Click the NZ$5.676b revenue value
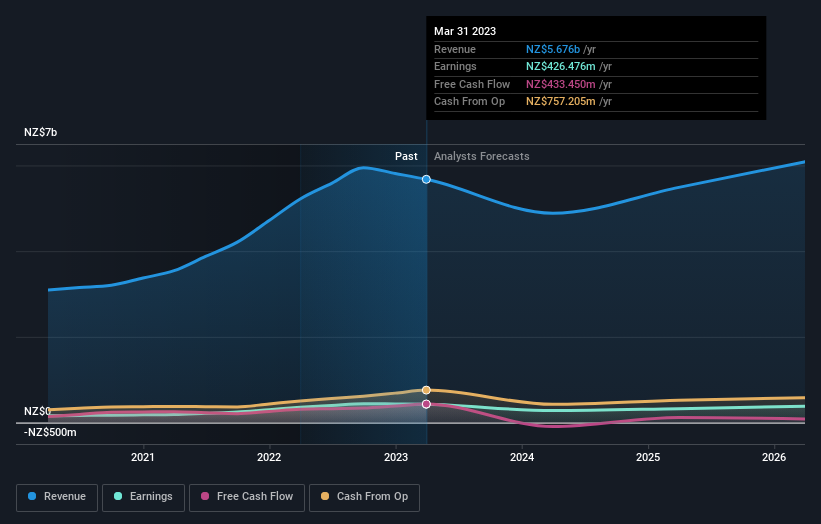The image size is (821, 524). tap(553, 49)
